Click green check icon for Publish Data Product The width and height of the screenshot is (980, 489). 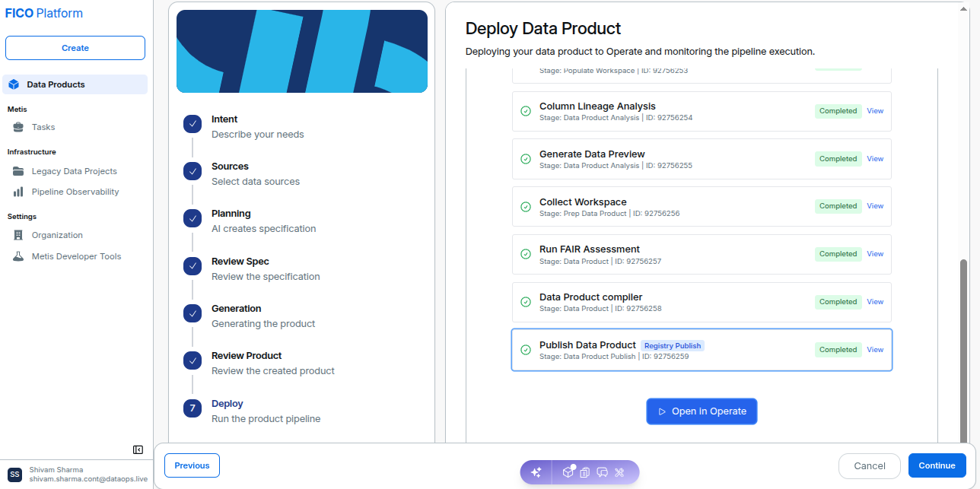[x=526, y=350]
